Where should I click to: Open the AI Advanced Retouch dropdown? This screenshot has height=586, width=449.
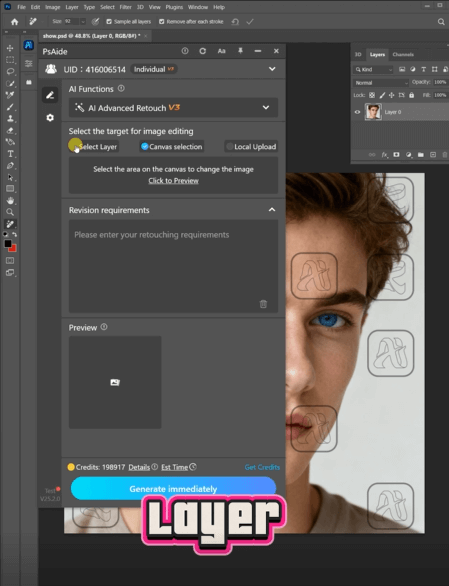coord(173,108)
